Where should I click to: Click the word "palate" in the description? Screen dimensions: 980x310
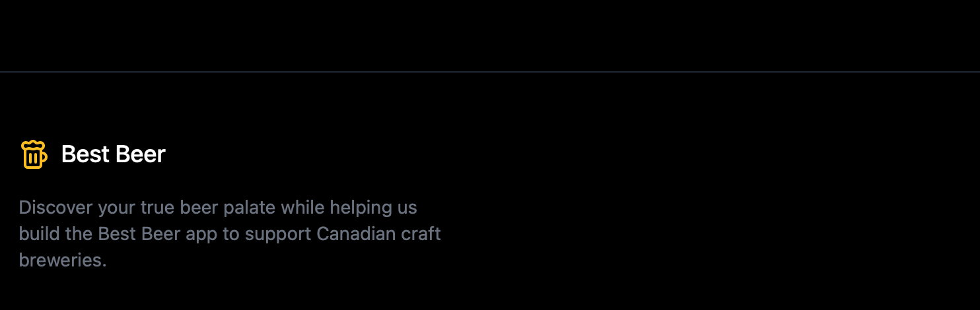(x=250, y=208)
